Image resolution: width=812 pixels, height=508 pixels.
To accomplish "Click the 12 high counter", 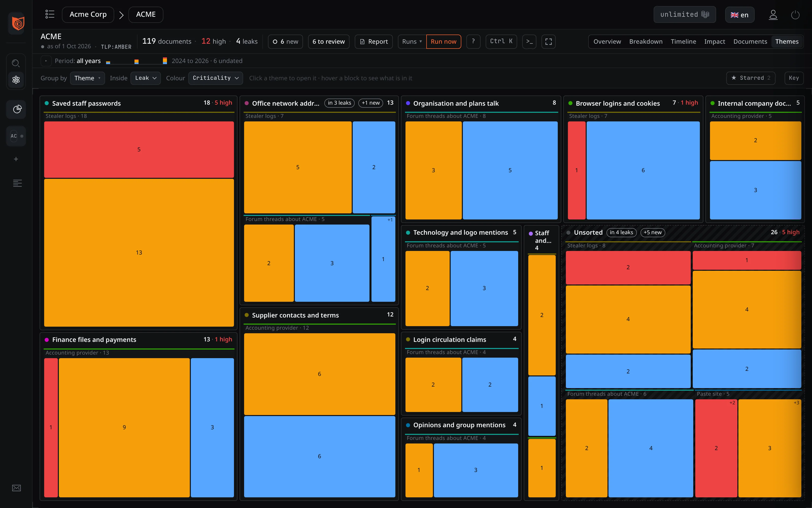I will coord(213,41).
